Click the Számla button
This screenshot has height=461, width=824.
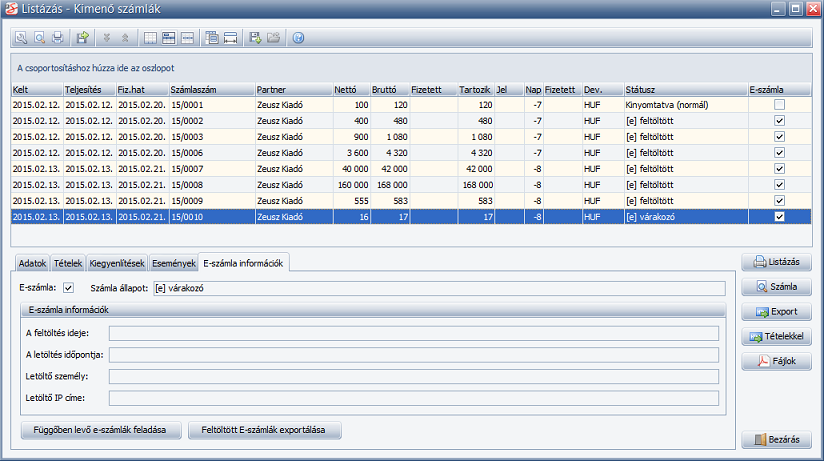[776, 286]
